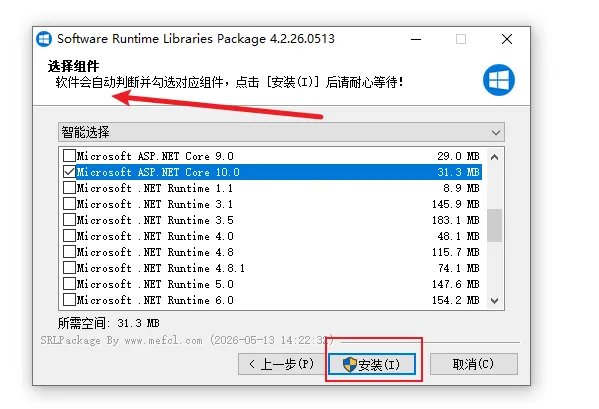Check Microsoft .NET Runtime 1.1 checkbox
The width and height of the screenshot is (599, 409).
click(69, 188)
